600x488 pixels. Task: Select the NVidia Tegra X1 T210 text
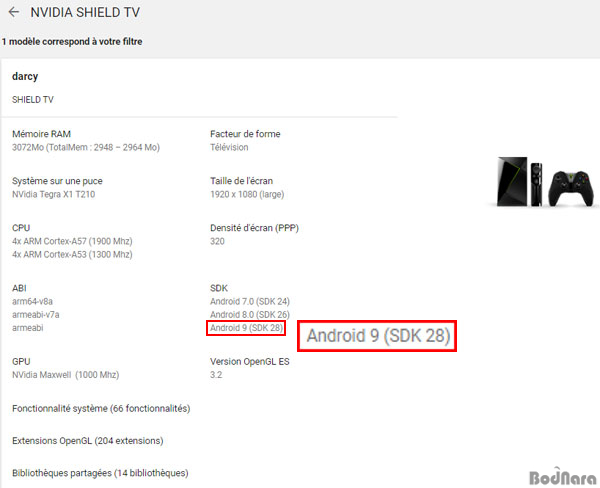click(x=54, y=194)
